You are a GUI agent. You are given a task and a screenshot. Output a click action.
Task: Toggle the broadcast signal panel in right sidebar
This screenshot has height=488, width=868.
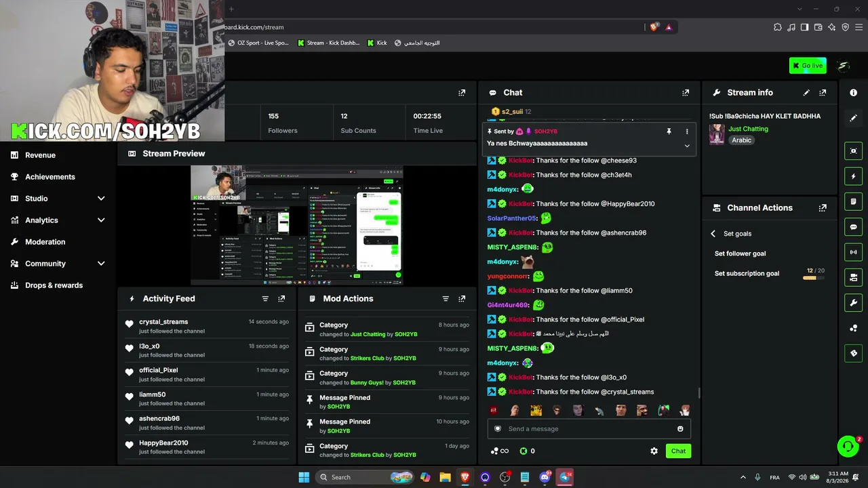(x=853, y=252)
